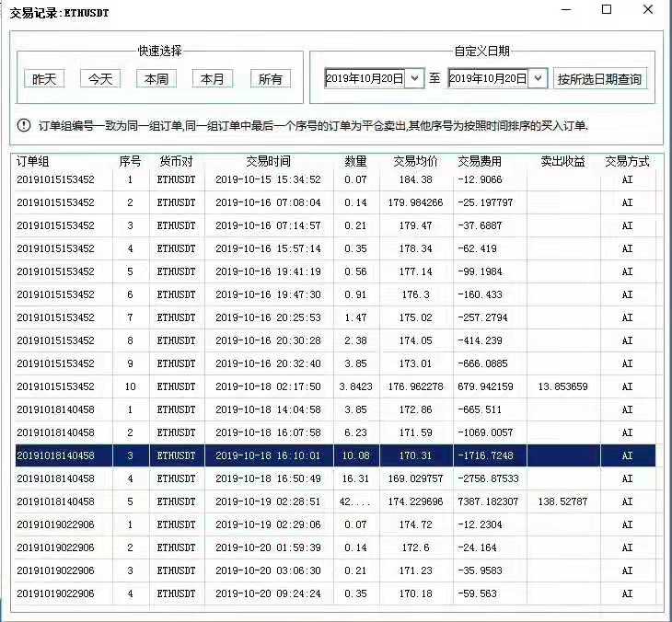Image resolution: width=672 pixels, height=622 pixels.
Task: Select row with time 2019-10-16 20:30:28
Action: (x=335, y=340)
